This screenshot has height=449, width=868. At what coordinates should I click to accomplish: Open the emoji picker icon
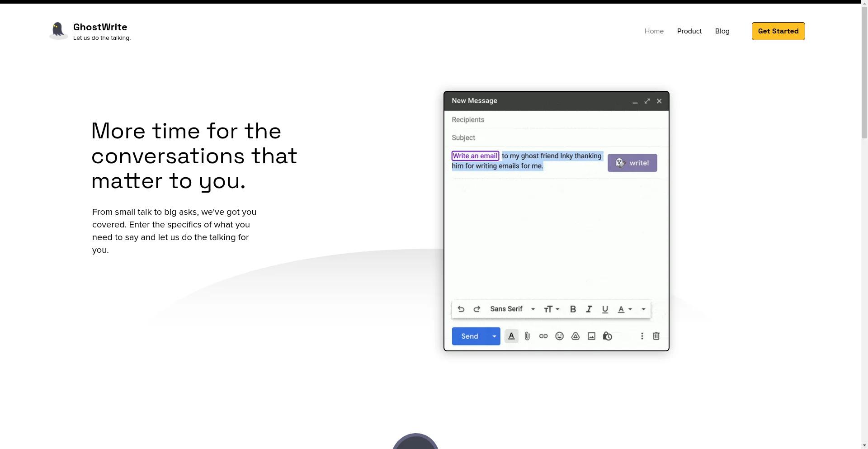(559, 336)
